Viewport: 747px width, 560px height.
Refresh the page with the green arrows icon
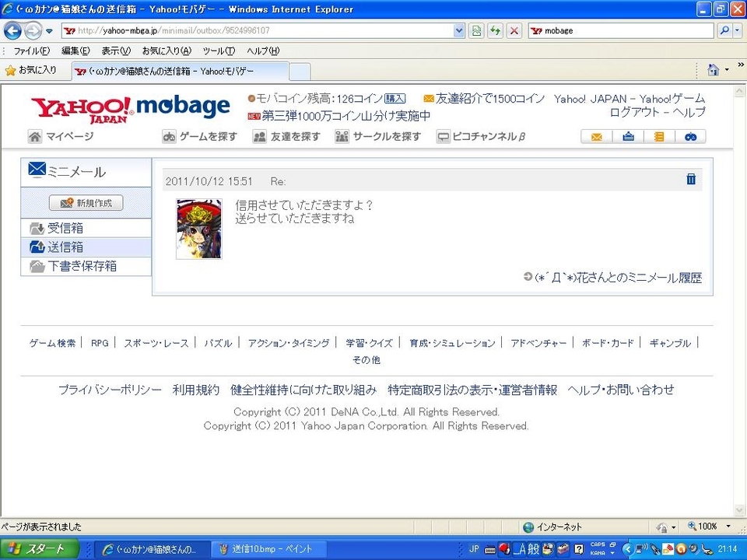(495, 31)
